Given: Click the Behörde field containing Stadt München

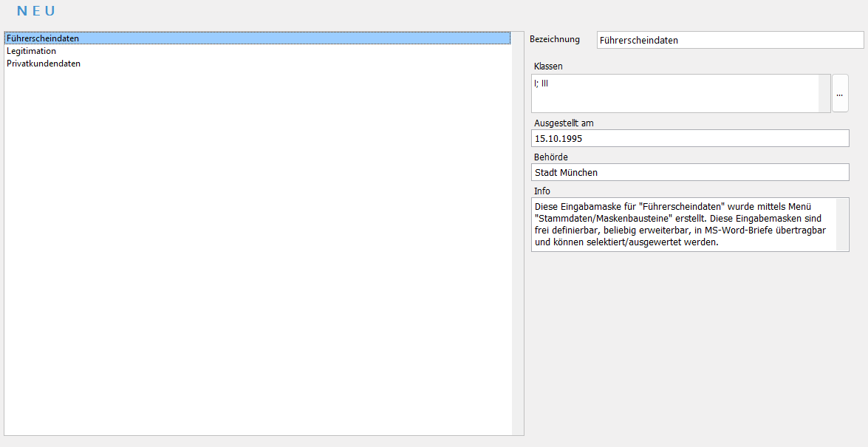Looking at the screenshot, I should [x=689, y=172].
